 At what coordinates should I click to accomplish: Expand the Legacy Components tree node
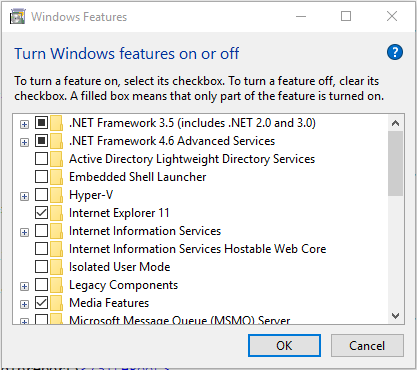click(24, 287)
